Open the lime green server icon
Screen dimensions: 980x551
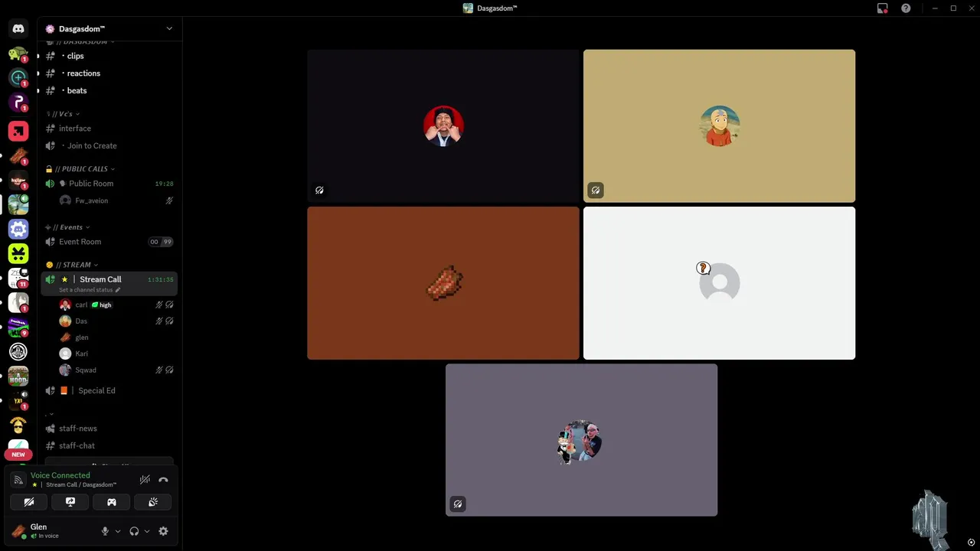18,253
